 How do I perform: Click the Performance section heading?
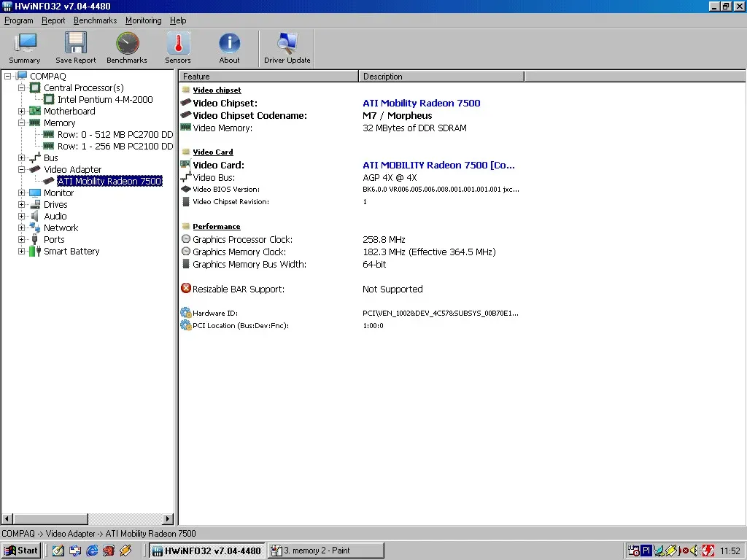tap(216, 227)
